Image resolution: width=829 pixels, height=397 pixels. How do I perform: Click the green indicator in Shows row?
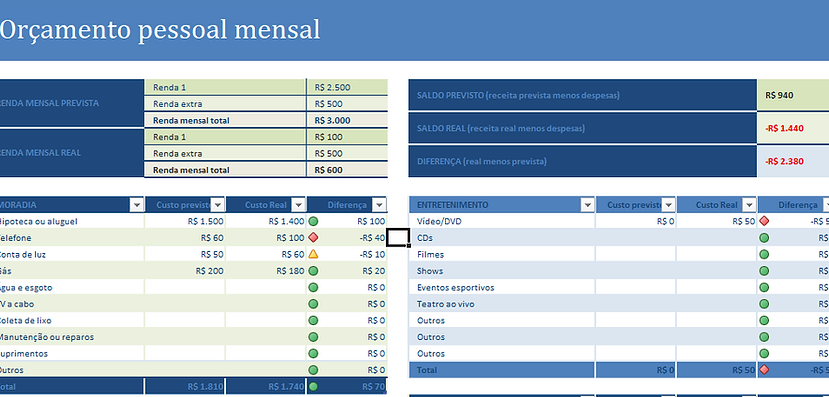tap(764, 271)
